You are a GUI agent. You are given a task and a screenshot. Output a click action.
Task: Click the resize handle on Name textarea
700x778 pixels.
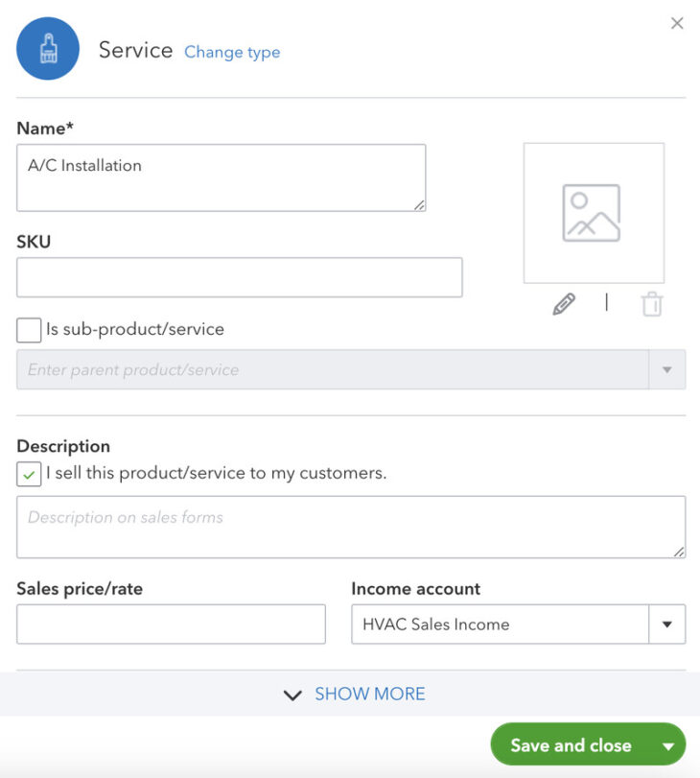(419, 204)
